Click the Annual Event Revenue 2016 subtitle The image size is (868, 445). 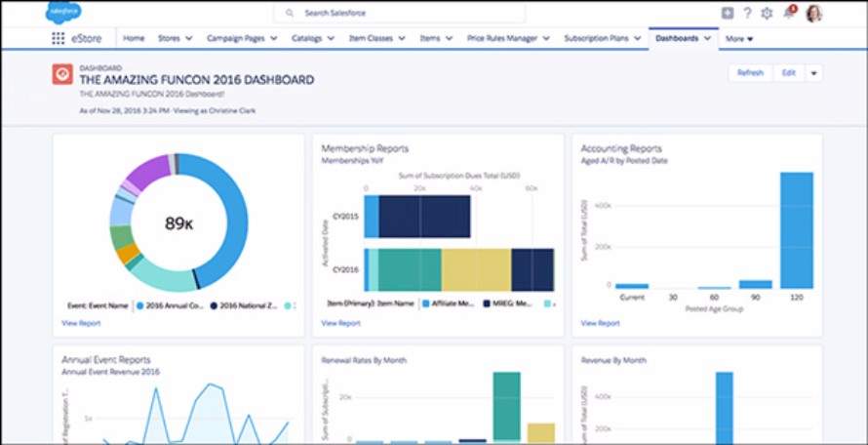point(111,372)
